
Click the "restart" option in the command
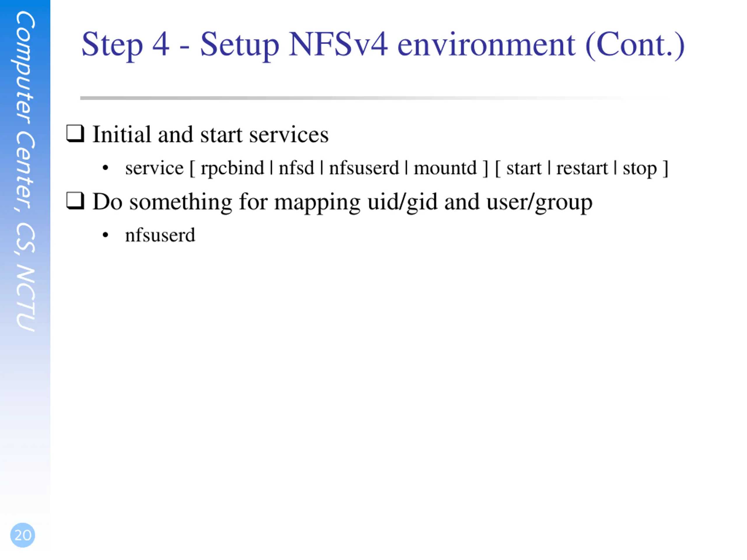[x=582, y=168]
